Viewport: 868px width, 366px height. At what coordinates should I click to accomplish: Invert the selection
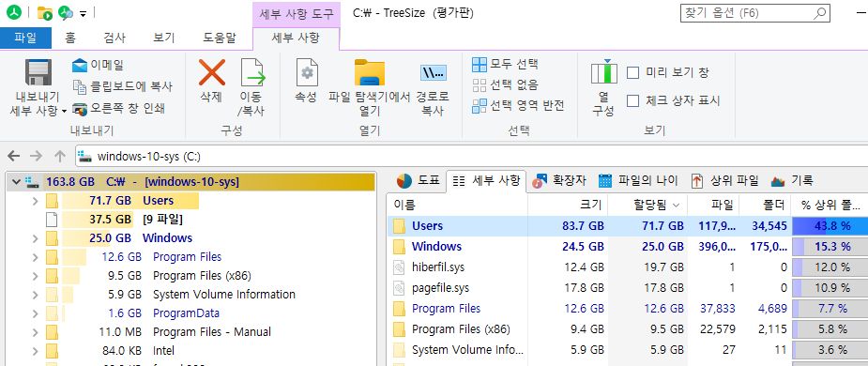click(x=518, y=106)
